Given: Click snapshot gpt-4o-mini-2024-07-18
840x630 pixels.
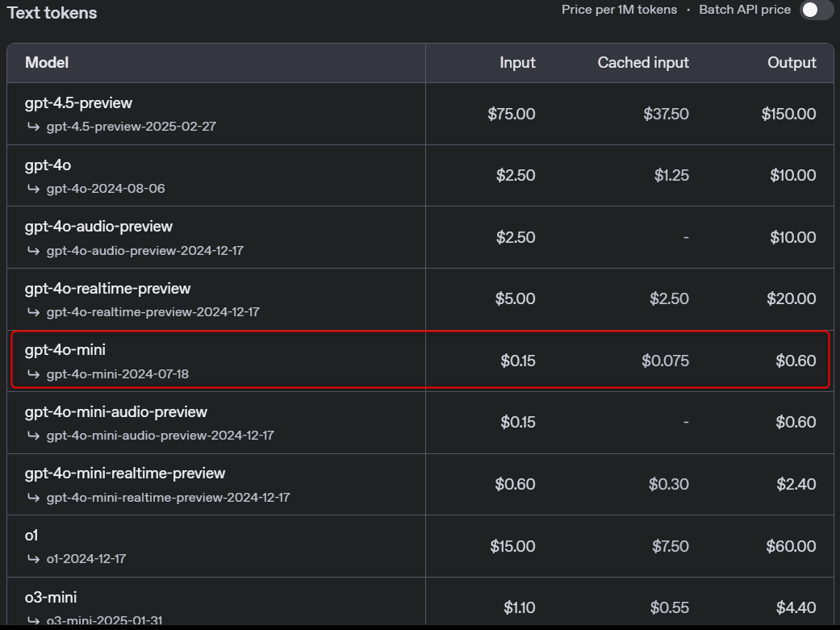Looking at the screenshot, I should click(117, 374).
